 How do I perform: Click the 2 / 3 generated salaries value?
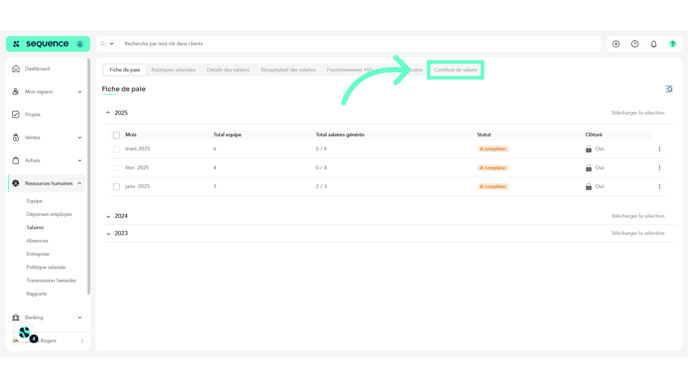coord(321,186)
